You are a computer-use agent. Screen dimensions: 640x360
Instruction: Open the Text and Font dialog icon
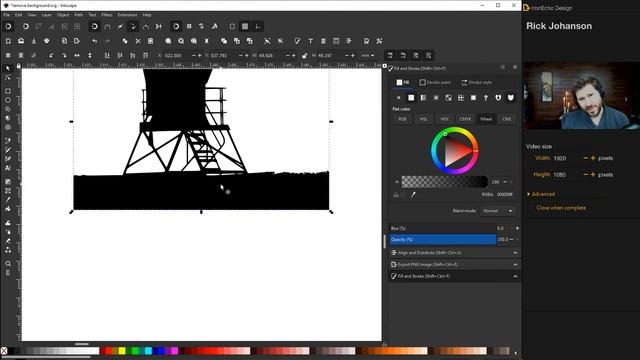[x=311, y=41]
